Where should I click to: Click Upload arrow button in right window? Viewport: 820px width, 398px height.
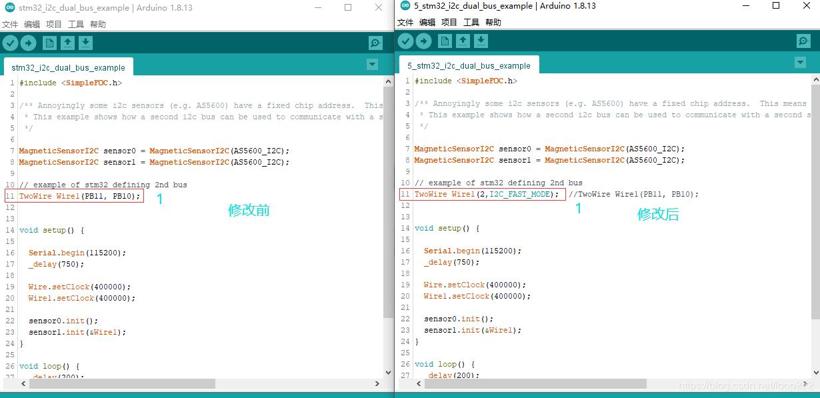pos(424,41)
